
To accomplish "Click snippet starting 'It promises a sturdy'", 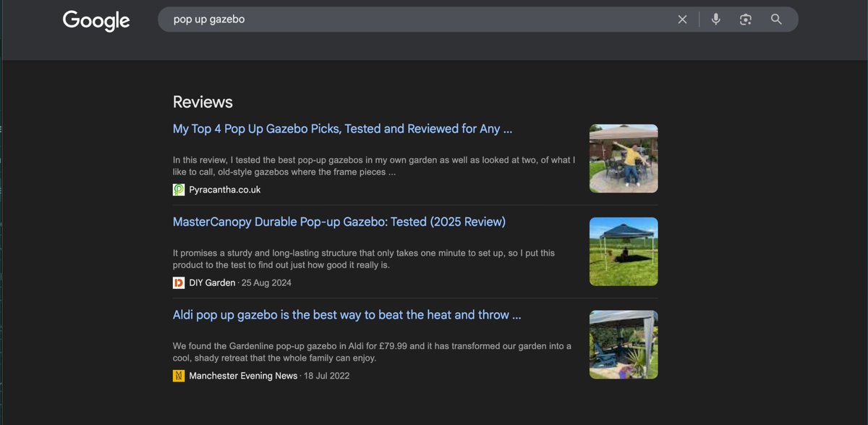I will pos(364,259).
